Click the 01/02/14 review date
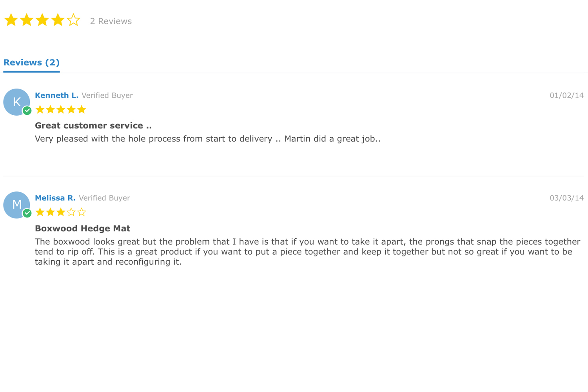Viewport: 588px width, 392px height. point(566,95)
